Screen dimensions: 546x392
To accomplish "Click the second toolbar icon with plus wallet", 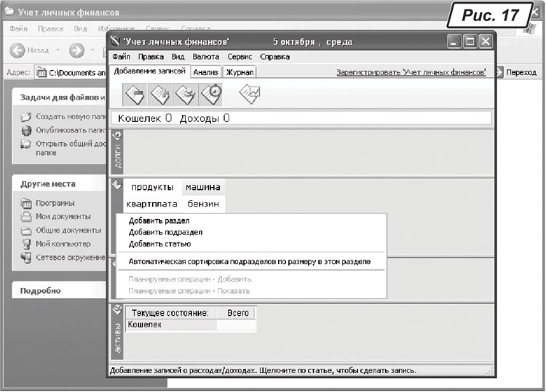I will (x=161, y=94).
